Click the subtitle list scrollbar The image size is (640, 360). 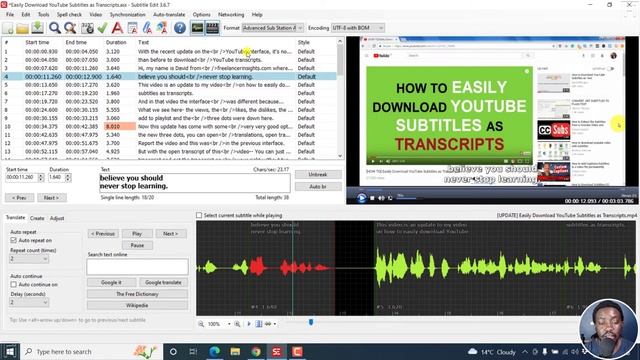[340, 98]
